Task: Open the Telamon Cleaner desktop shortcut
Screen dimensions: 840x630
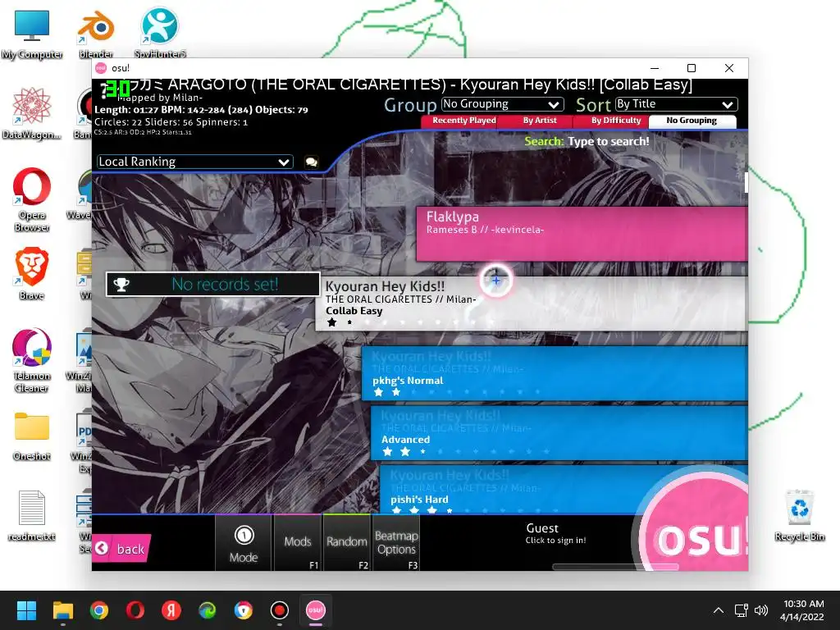Action: pyautogui.click(x=32, y=360)
